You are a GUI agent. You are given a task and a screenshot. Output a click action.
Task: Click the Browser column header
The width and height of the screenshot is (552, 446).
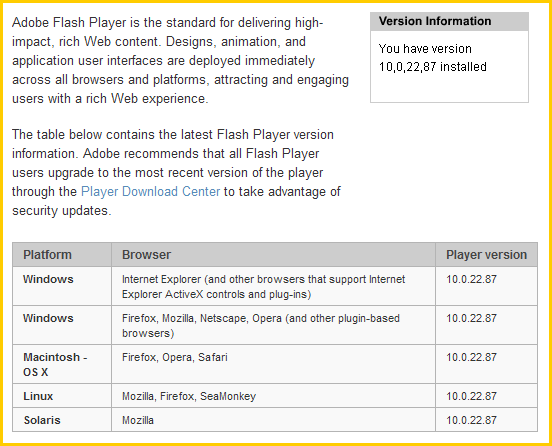click(273, 255)
